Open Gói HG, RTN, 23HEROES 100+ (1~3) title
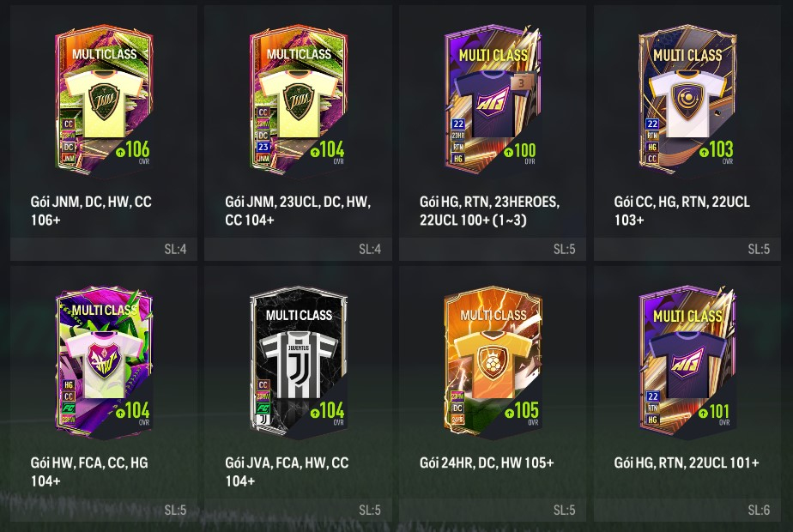 [x=489, y=210]
